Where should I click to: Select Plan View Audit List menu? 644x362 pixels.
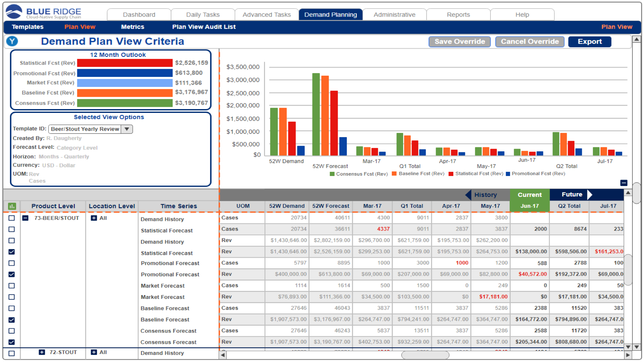(204, 27)
